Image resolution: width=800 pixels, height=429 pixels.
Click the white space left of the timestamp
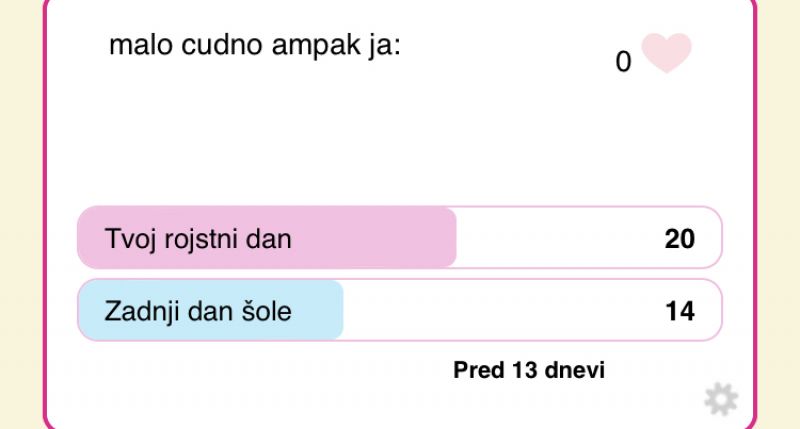(250, 370)
